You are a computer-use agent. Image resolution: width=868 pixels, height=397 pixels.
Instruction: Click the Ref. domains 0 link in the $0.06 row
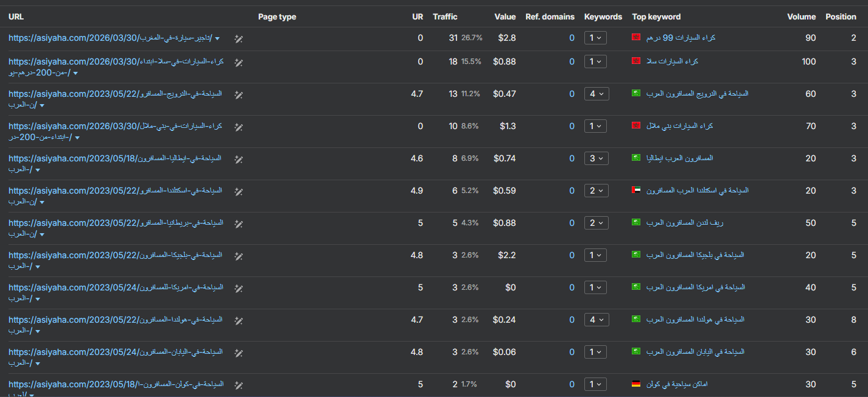click(572, 352)
